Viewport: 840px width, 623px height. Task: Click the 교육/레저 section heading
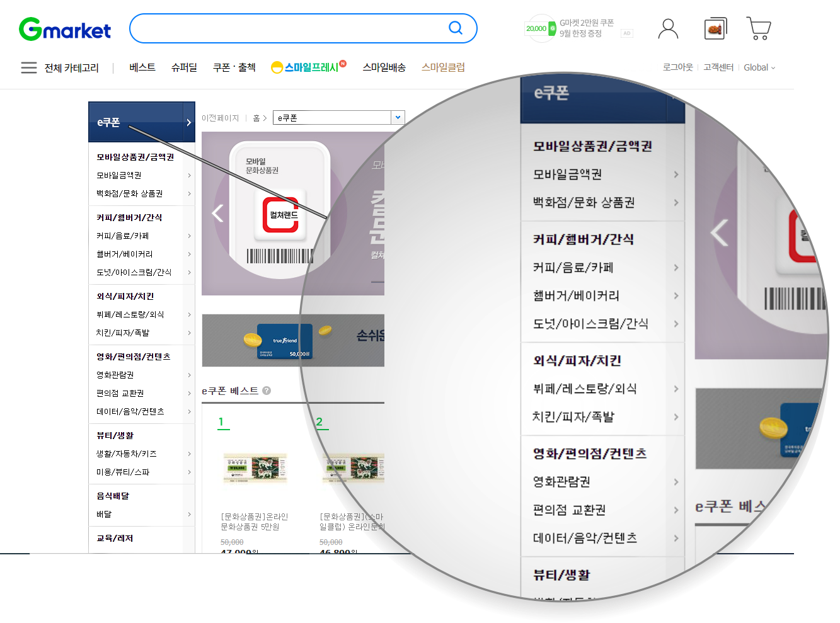pyautogui.click(x=114, y=538)
